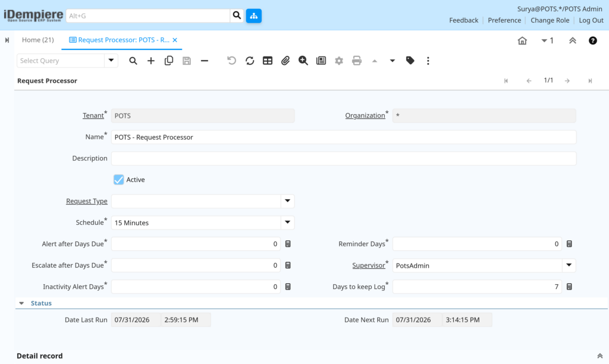609x364 pixels.
Task: Jump to first record navigation arrow
Action: point(506,81)
